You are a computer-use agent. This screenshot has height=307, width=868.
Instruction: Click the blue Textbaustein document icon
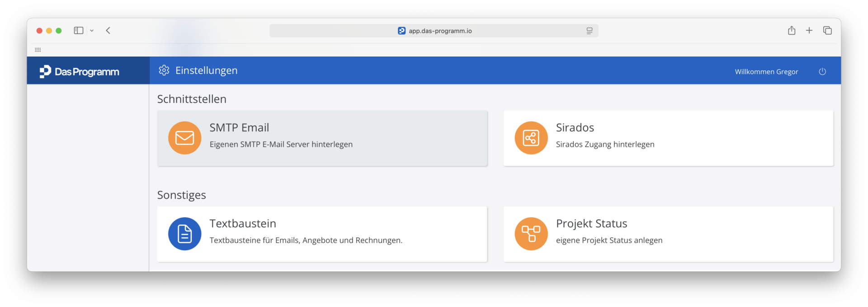point(184,234)
